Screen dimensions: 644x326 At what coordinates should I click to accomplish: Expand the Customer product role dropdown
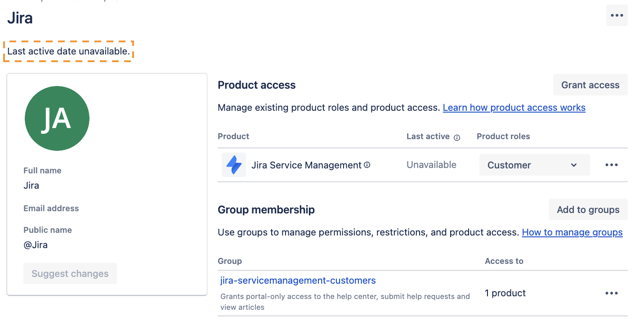click(534, 165)
